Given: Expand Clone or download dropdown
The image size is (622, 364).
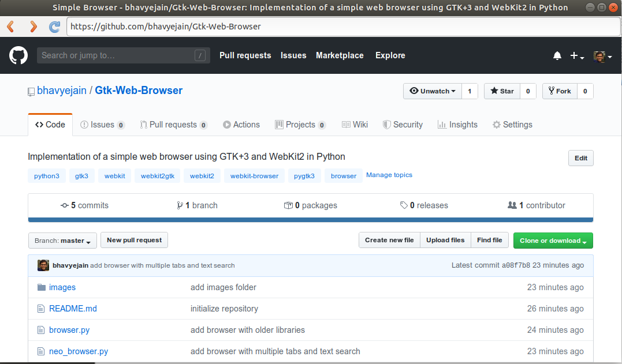Looking at the screenshot, I should 553,241.
